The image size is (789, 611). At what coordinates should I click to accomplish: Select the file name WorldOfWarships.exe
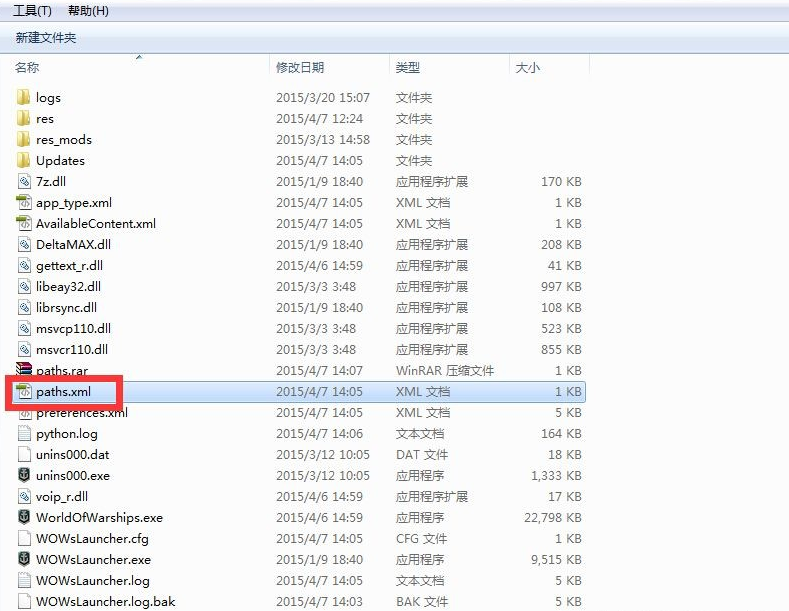click(x=99, y=517)
